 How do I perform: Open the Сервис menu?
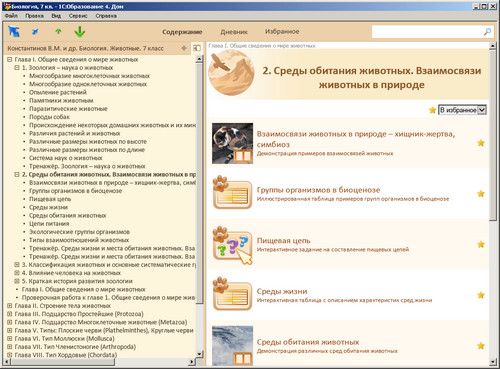pos(78,16)
